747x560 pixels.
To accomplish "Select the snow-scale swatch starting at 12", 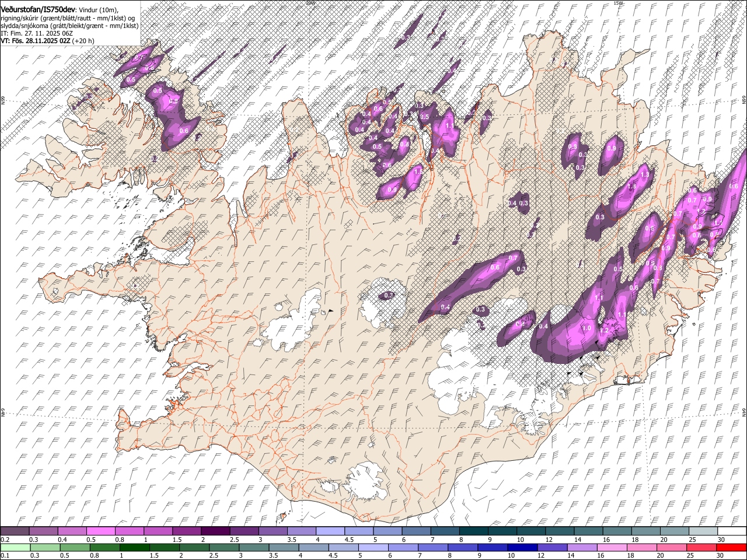I will (560, 531).
